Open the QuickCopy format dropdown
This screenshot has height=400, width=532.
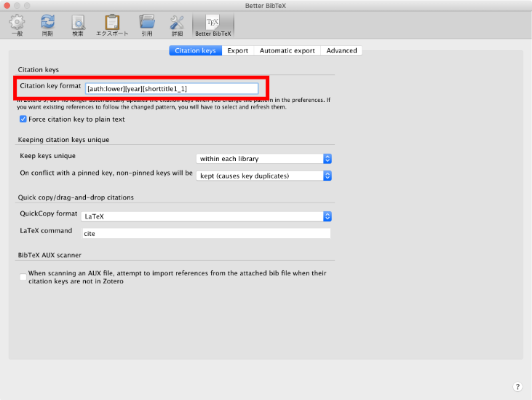click(x=207, y=216)
